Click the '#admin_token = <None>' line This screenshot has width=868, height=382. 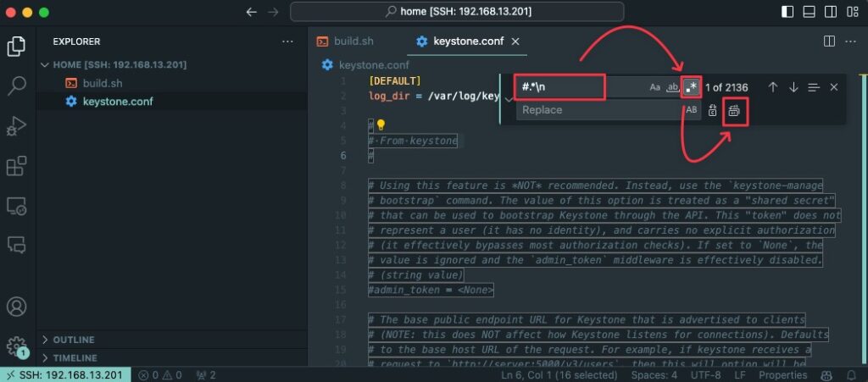tap(431, 290)
